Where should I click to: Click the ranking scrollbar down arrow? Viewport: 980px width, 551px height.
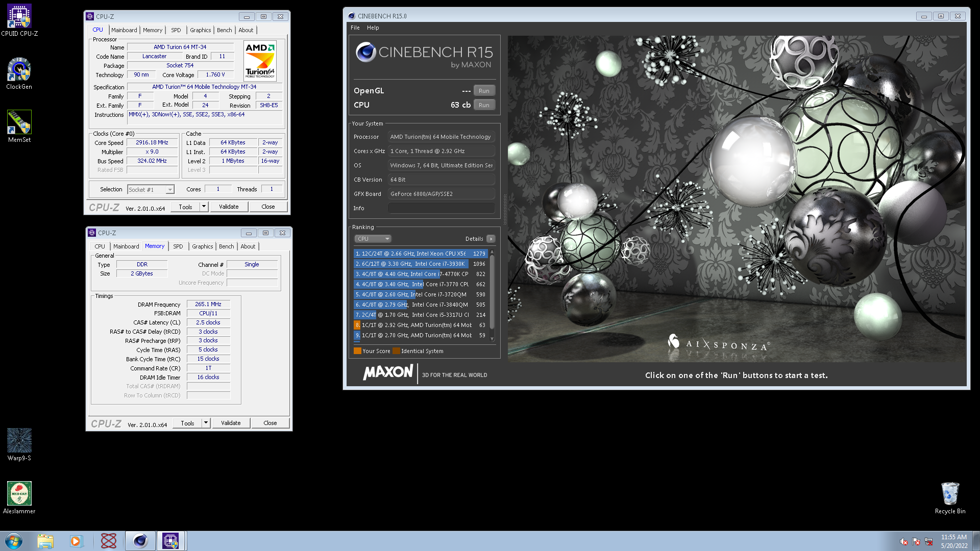[492, 338]
